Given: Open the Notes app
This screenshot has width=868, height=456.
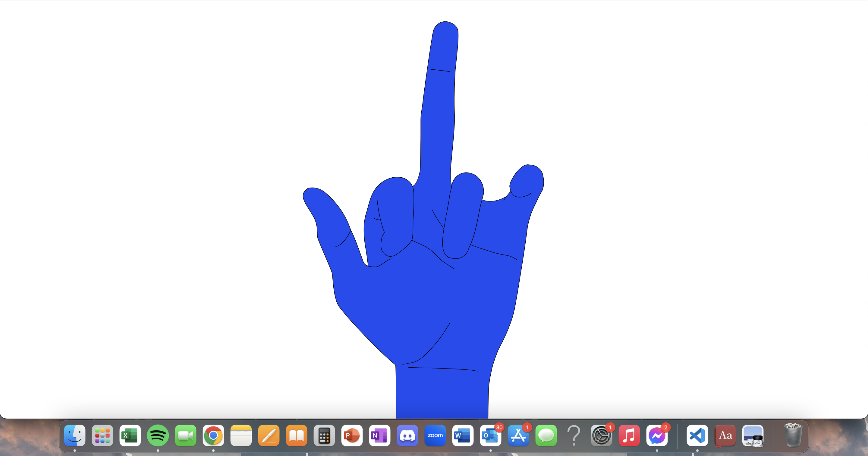Looking at the screenshot, I should pyautogui.click(x=241, y=435).
